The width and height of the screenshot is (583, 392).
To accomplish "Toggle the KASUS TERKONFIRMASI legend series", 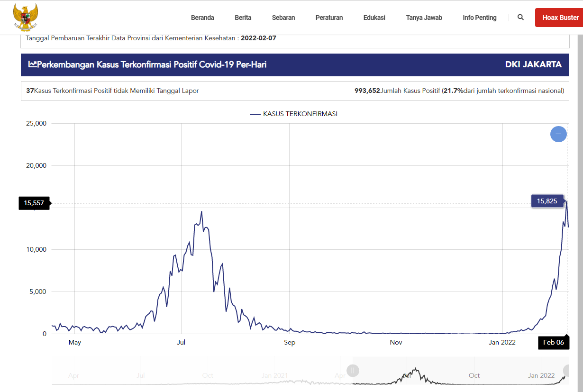I will [x=293, y=114].
